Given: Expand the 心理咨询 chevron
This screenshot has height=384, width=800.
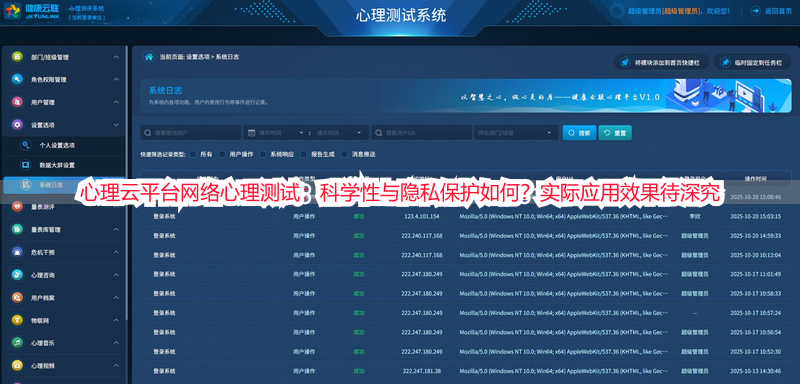Looking at the screenshot, I should [116, 275].
